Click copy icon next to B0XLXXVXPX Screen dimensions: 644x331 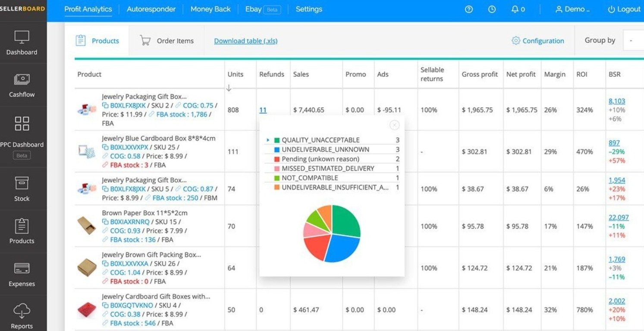click(105, 147)
